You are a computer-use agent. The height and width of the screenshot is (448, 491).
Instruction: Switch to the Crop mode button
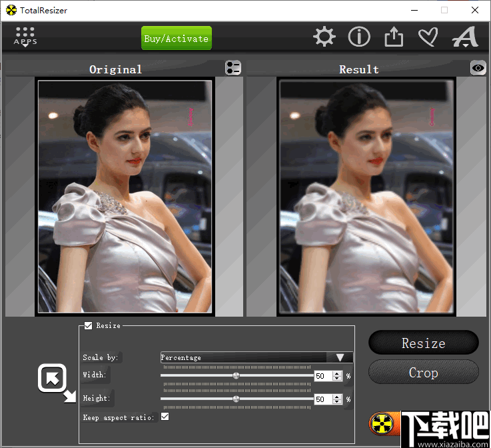tap(423, 373)
